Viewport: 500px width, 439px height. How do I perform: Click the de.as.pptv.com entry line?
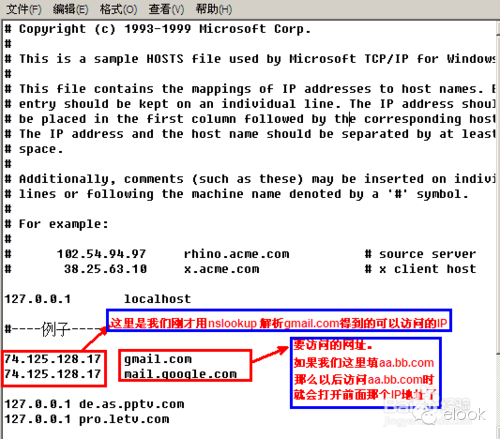[x=94, y=404]
